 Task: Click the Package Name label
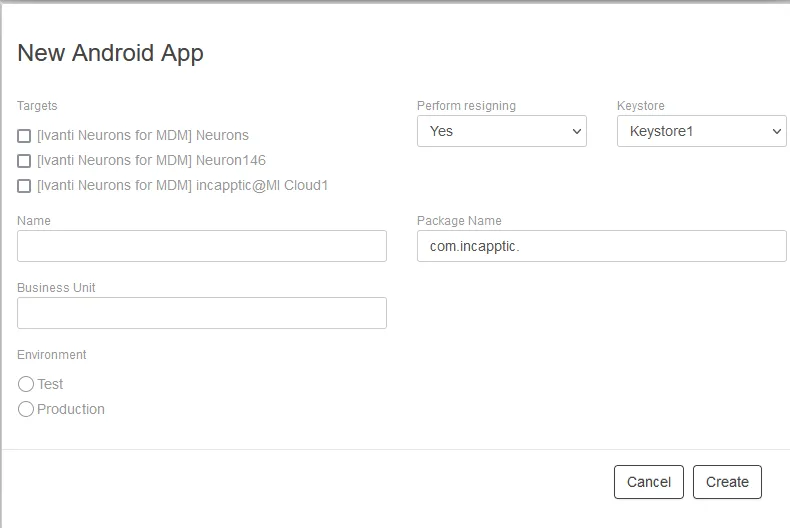pos(459,221)
